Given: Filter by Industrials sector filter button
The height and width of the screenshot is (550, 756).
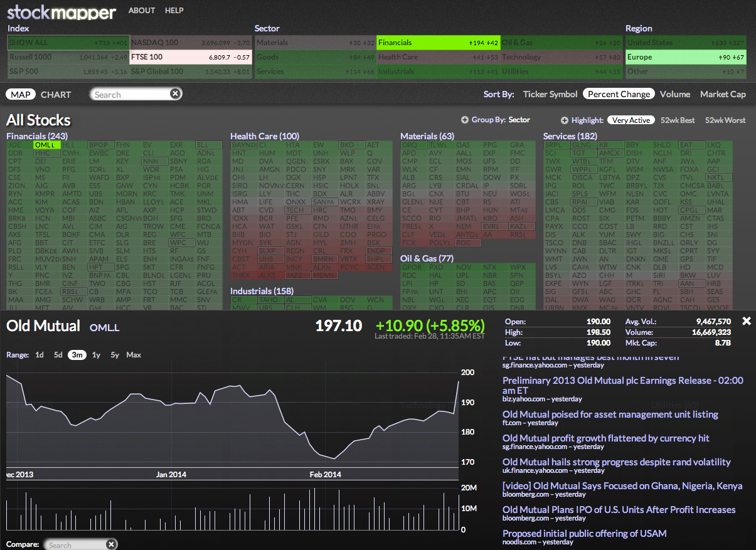Looking at the screenshot, I should pos(438,71).
